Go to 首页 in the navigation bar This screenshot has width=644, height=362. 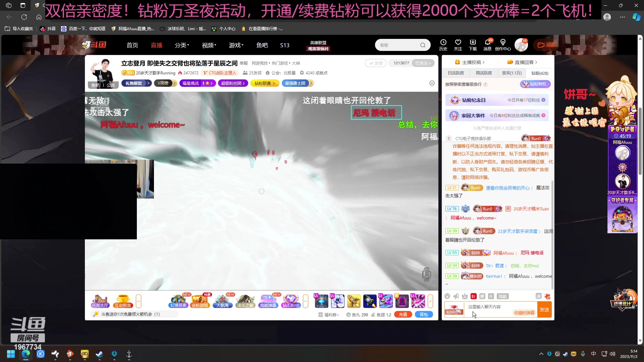pyautogui.click(x=132, y=45)
